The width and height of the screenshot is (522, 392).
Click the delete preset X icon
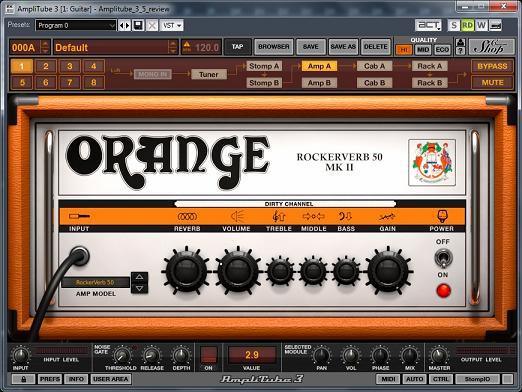[152, 25]
